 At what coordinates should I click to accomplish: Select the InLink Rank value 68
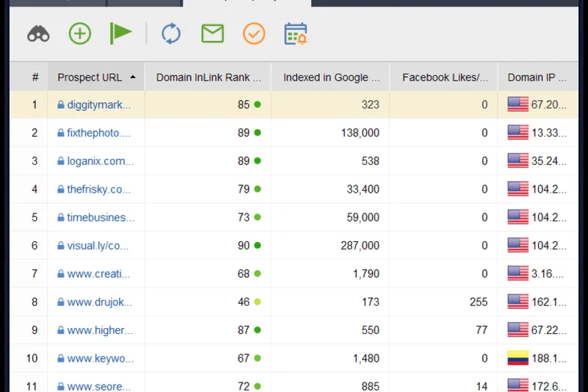coord(243,274)
